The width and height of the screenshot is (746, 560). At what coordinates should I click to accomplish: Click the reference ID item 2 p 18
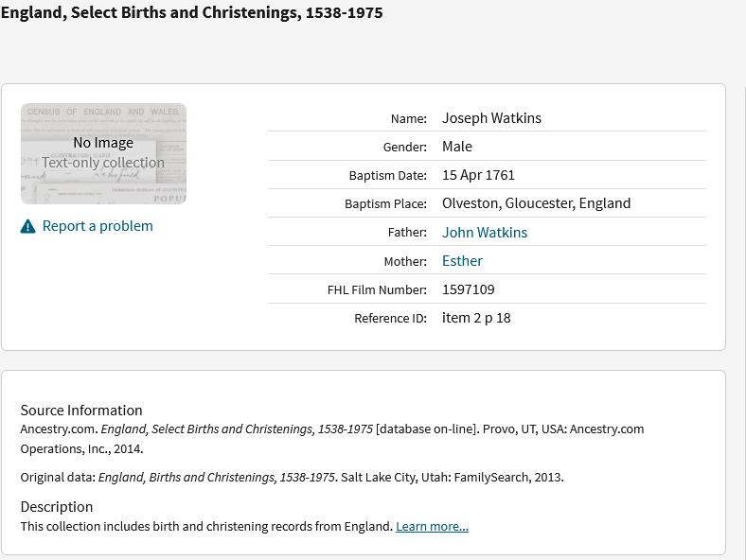coord(476,318)
